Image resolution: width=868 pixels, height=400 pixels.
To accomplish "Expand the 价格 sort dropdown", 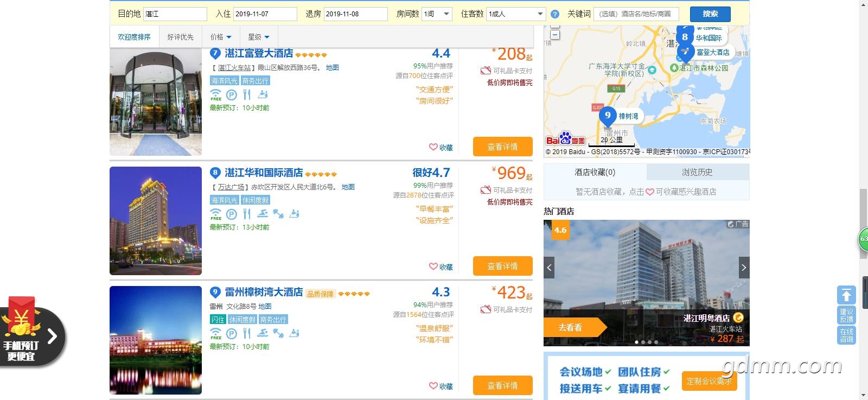I will tap(221, 37).
